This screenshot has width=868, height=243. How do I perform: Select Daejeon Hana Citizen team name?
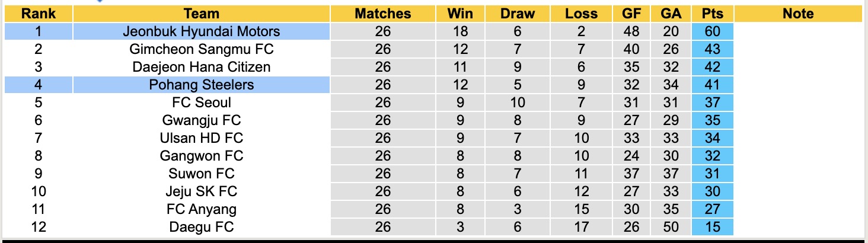202,67
